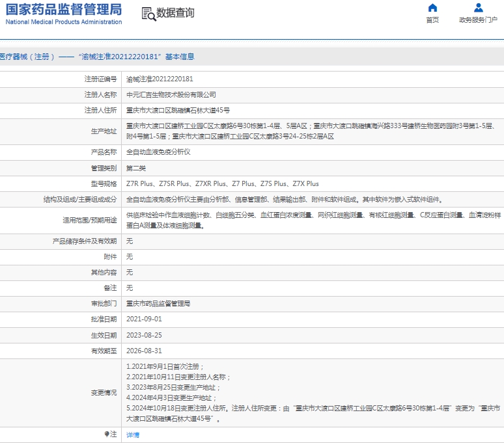Viewport: 504px width, 443px height.
Task: Click the 变更情况 label
Action: coord(104,393)
